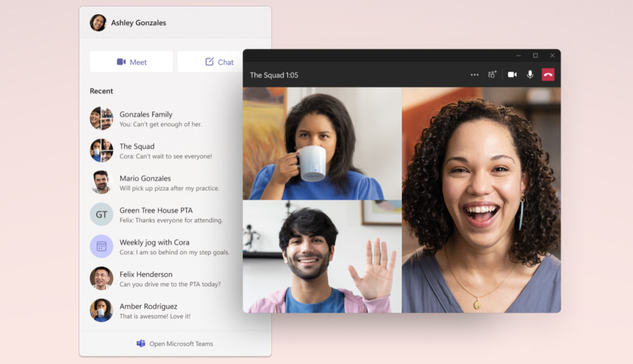Start a new Chat

point(219,62)
